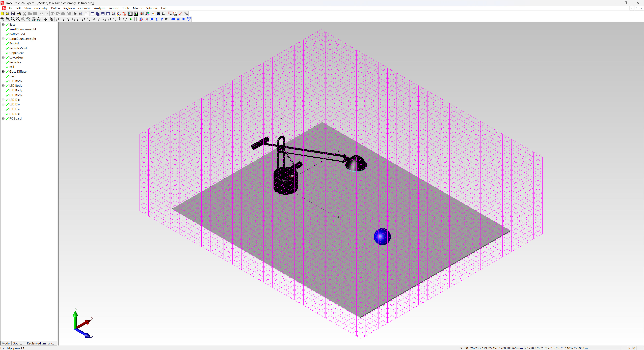Select the Bracket item in tree
This screenshot has width=644, height=350.
[x=14, y=43]
